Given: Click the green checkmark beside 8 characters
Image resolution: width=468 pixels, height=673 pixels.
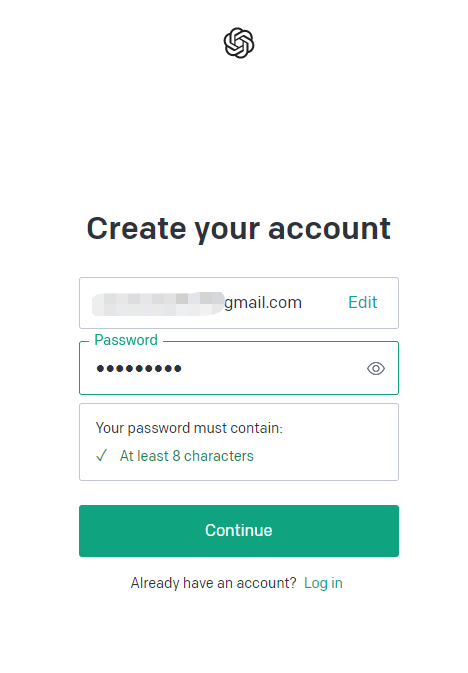Looking at the screenshot, I should coord(102,455).
